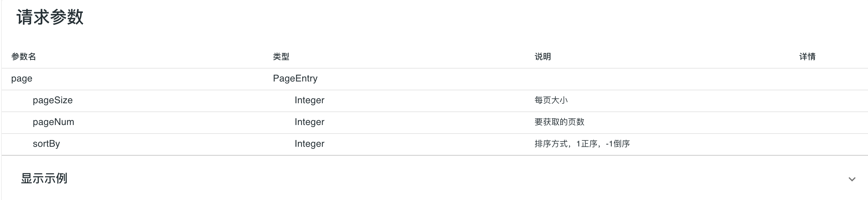
Task: Click the Integer type for sortBy
Action: pyautogui.click(x=309, y=144)
